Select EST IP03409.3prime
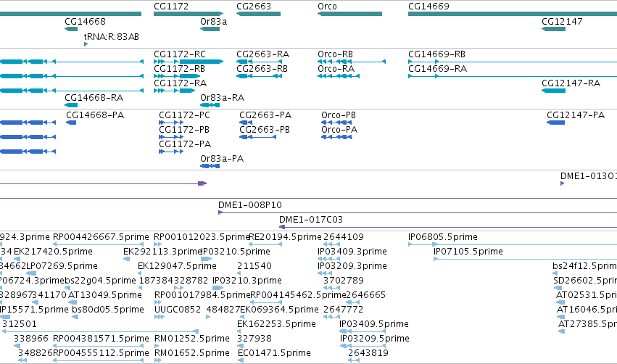 pos(352,252)
